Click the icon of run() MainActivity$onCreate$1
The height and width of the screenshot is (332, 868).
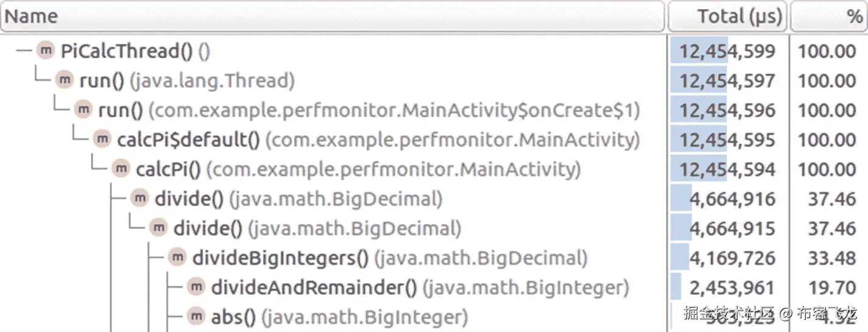tap(83, 110)
